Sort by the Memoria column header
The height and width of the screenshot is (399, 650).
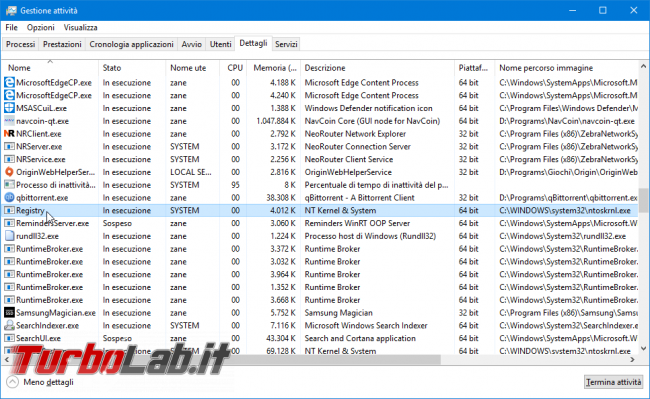[274, 68]
